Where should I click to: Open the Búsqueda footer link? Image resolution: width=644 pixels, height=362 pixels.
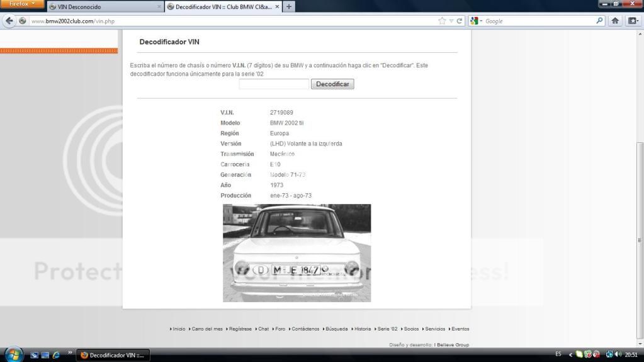336,329
